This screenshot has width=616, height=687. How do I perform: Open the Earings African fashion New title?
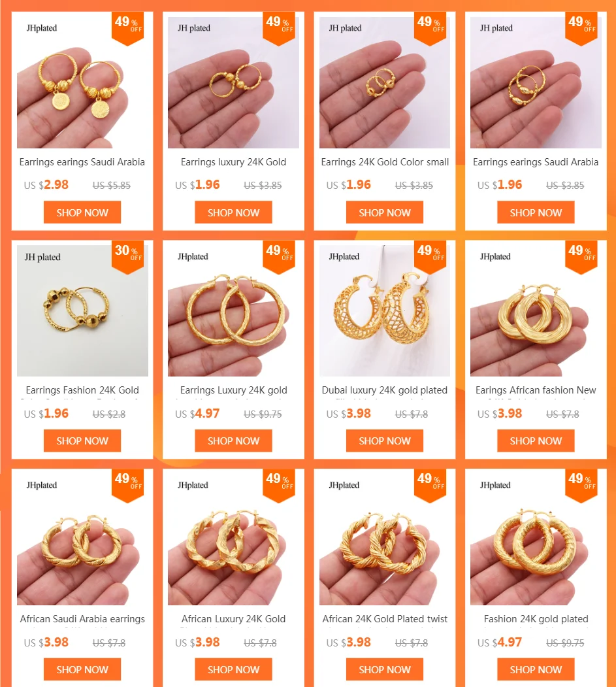(x=536, y=390)
